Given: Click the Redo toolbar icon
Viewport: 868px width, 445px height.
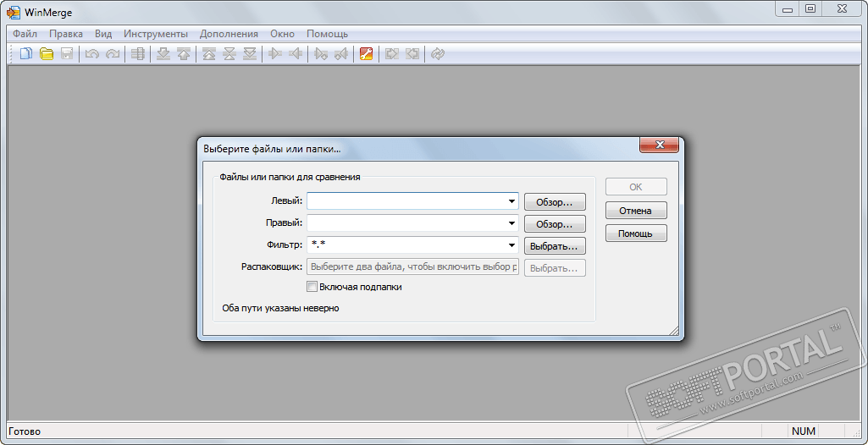Looking at the screenshot, I should (113, 53).
